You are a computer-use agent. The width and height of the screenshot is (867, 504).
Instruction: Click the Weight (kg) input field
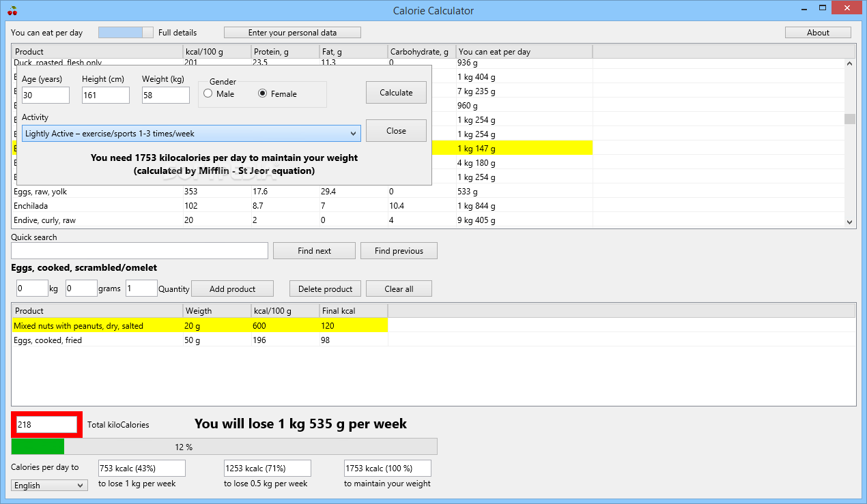coord(166,95)
